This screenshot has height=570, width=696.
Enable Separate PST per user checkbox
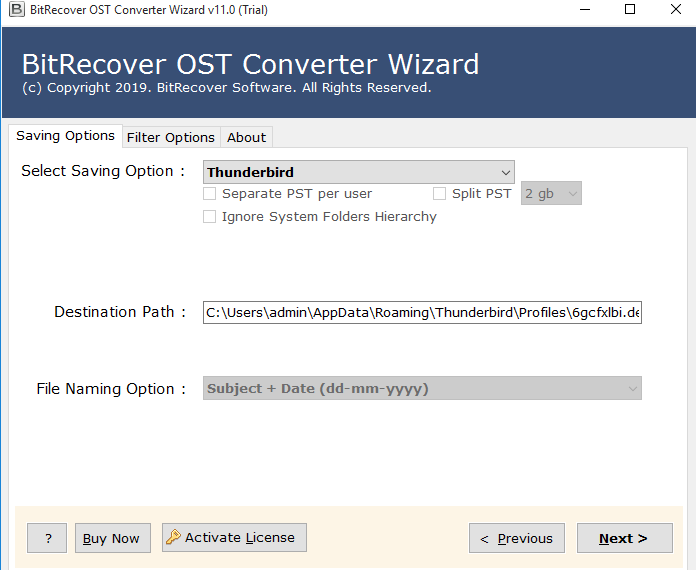[x=210, y=194]
